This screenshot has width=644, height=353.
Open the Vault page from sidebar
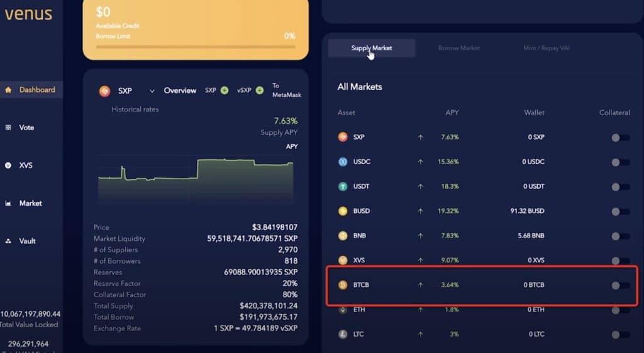pos(27,241)
